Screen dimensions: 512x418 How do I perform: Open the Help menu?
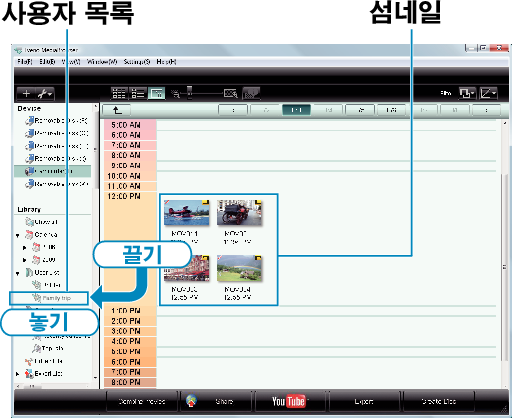click(166, 62)
